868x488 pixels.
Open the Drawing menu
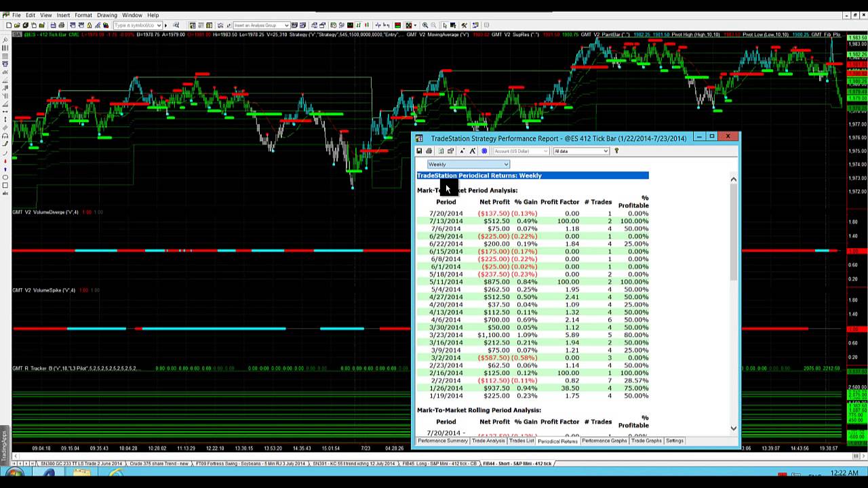(107, 15)
